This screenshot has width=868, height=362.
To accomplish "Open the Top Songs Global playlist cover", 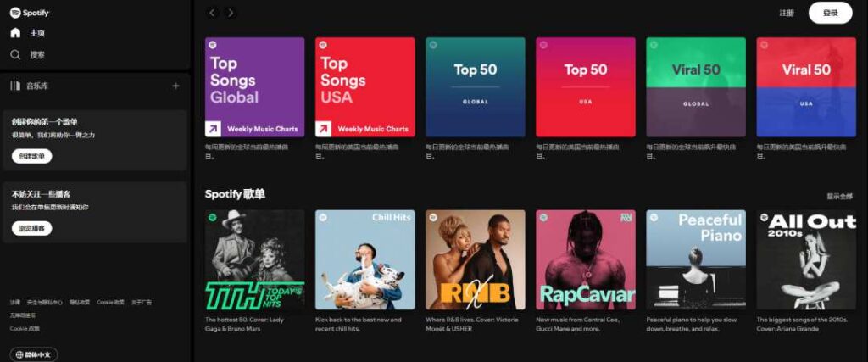I will coord(254,86).
